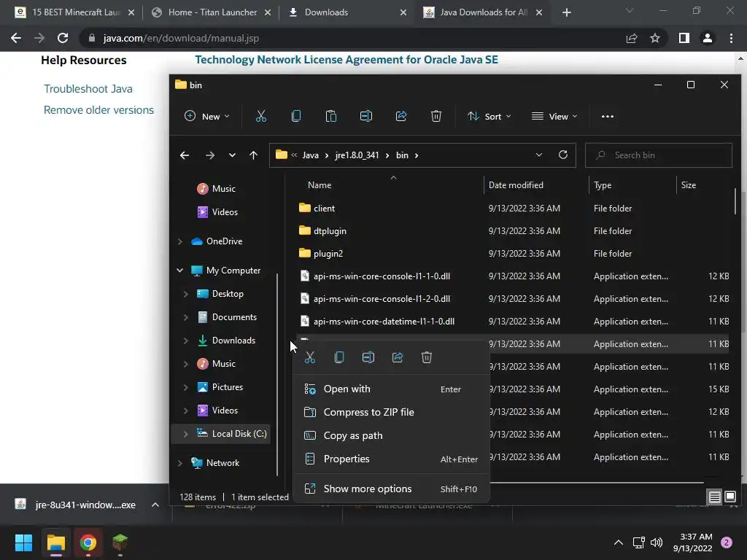The width and height of the screenshot is (747, 560).
Task: Switch to the Downloads Chrome tab
Action: coord(346,12)
